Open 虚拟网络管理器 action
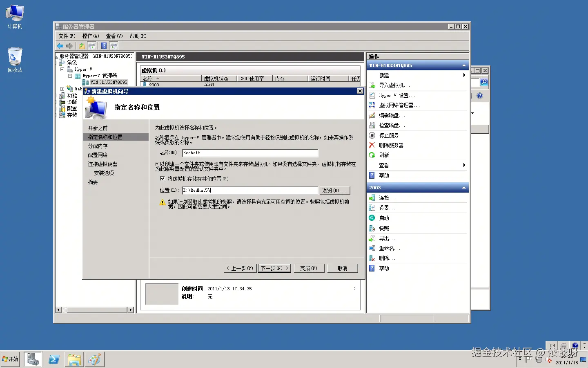 [399, 105]
